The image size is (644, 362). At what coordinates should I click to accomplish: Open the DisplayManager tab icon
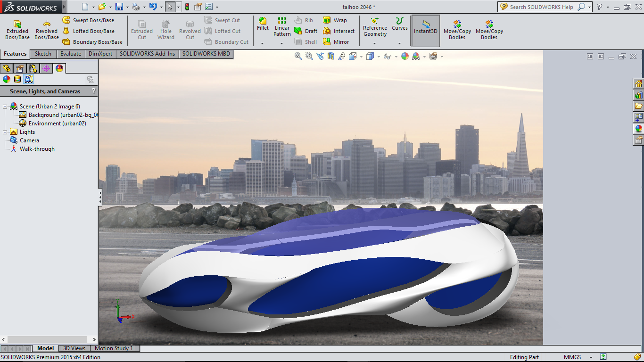(x=59, y=68)
